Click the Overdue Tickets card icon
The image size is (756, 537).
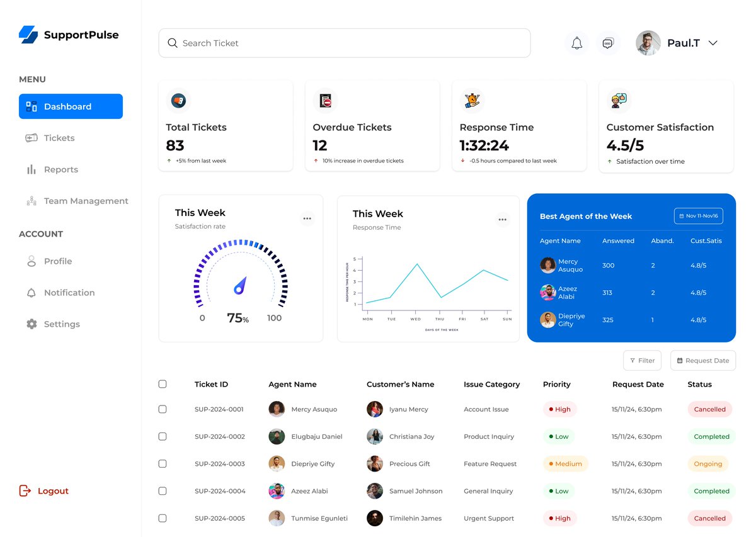(x=325, y=100)
